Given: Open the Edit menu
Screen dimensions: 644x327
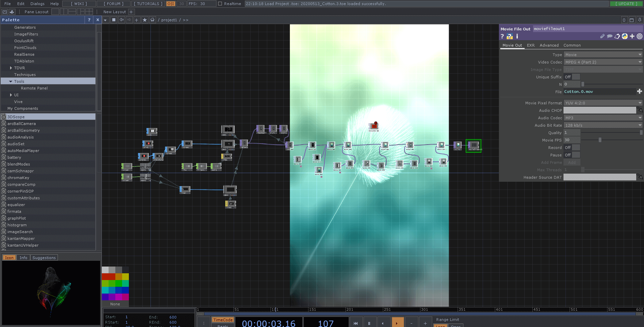Looking at the screenshot, I should click(21, 4).
